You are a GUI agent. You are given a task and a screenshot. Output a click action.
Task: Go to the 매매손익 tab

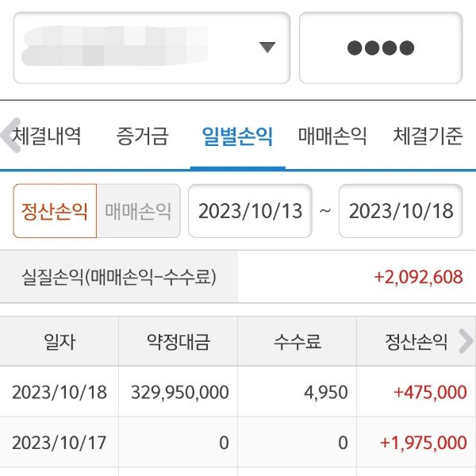[332, 136]
